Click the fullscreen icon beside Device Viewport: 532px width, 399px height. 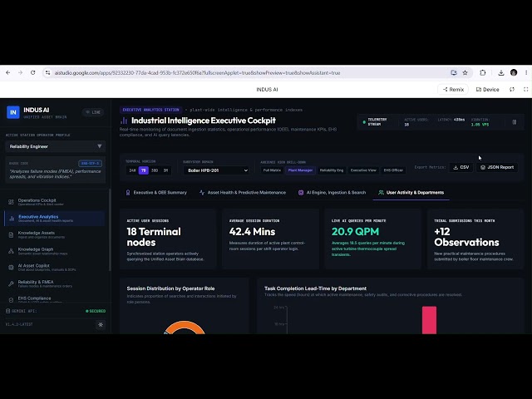tap(525, 90)
